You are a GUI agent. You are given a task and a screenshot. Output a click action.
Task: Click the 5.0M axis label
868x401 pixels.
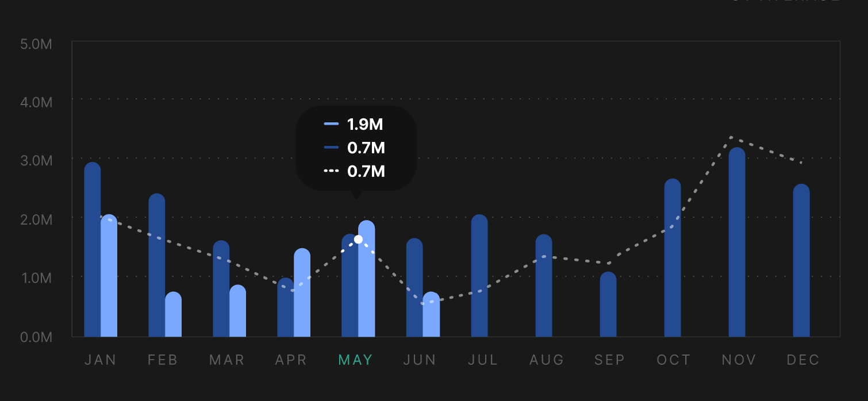(x=36, y=44)
